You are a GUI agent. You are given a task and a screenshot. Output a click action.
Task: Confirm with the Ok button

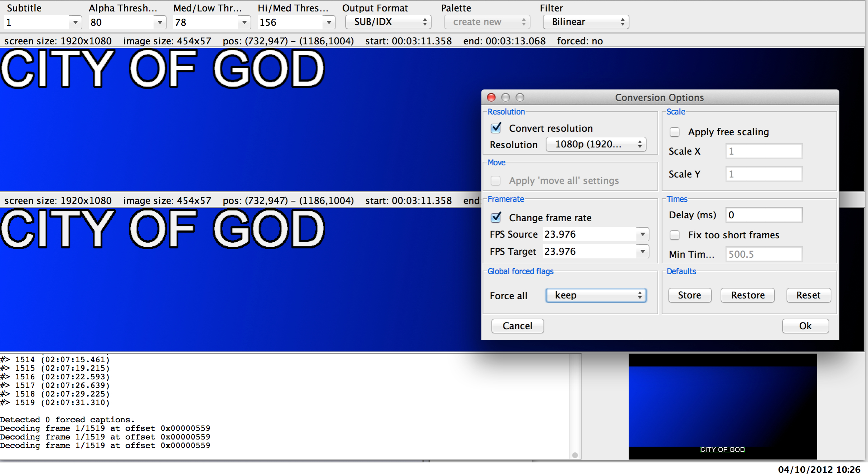tap(805, 326)
